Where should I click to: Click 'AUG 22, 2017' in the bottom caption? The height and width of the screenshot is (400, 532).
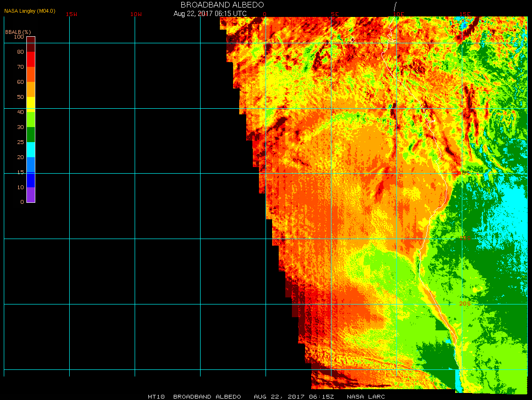click(x=279, y=396)
